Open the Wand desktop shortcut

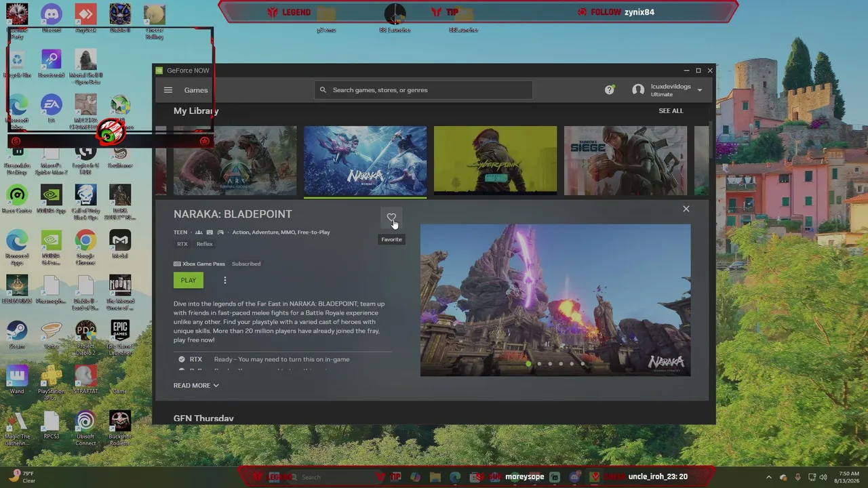(17, 380)
